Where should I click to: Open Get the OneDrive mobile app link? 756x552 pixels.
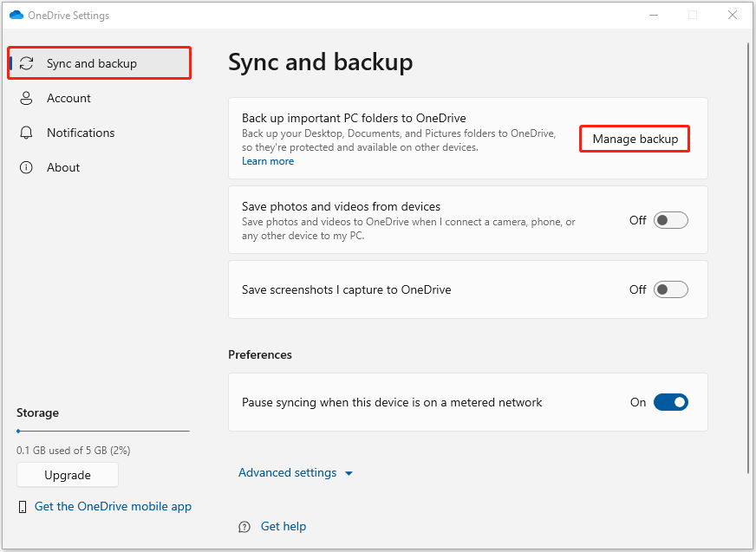click(x=113, y=506)
